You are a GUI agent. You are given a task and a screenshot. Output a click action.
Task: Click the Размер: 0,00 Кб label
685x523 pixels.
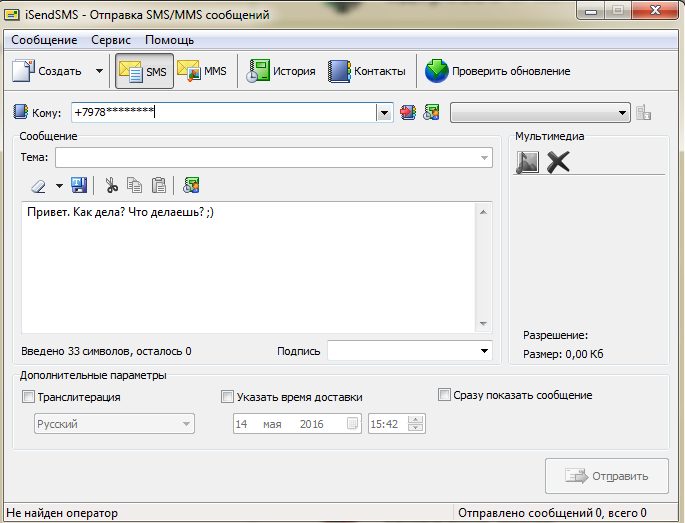point(563,354)
